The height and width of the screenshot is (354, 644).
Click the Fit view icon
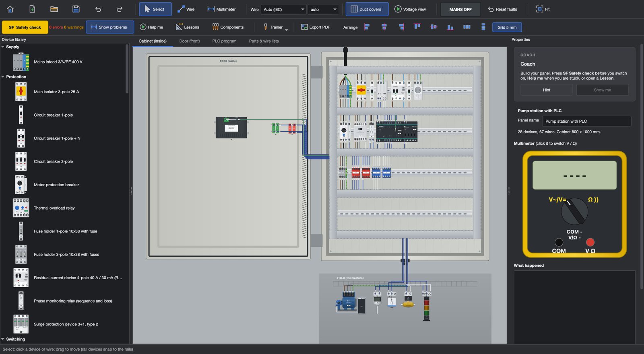point(543,9)
